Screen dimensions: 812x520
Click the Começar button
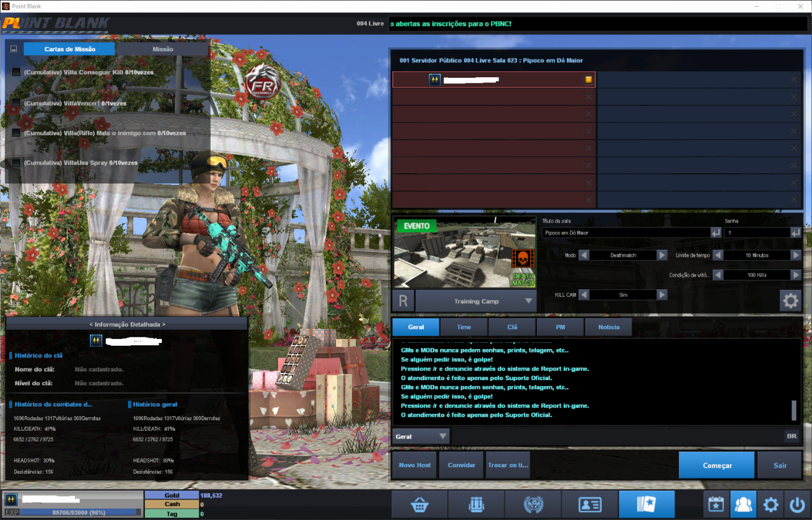coord(717,465)
